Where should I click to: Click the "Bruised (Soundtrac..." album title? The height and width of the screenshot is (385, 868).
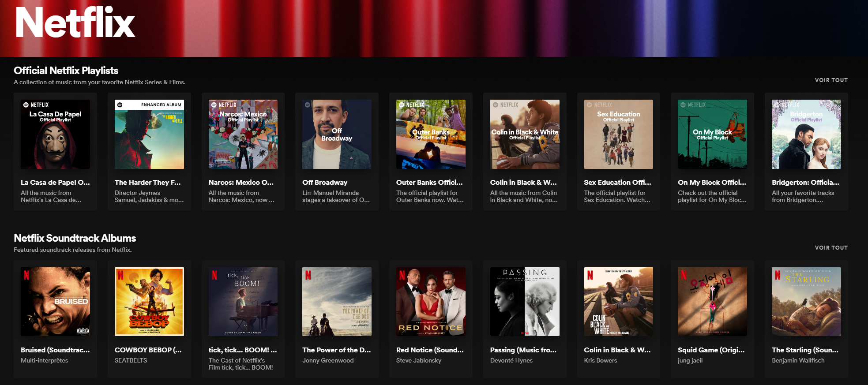[x=55, y=350]
